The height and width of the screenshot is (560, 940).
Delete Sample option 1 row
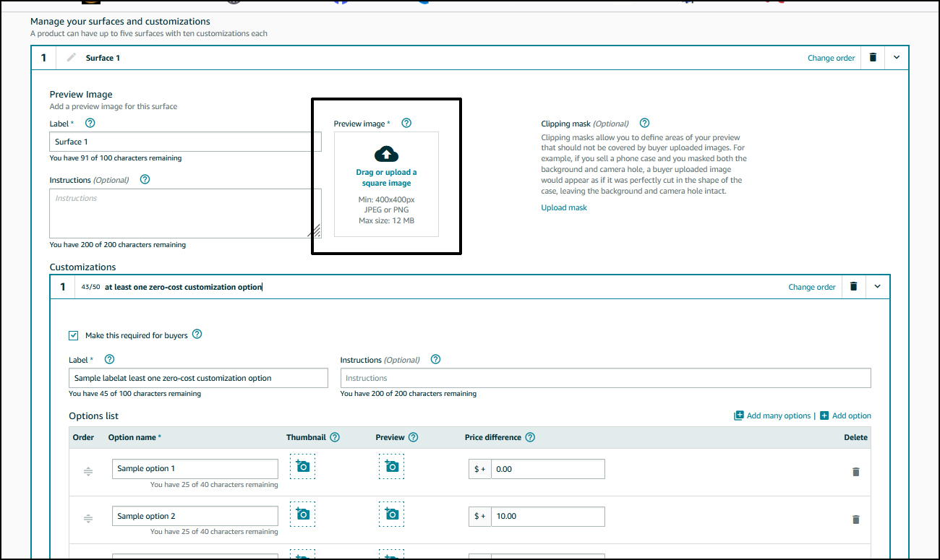coord(856,472)
